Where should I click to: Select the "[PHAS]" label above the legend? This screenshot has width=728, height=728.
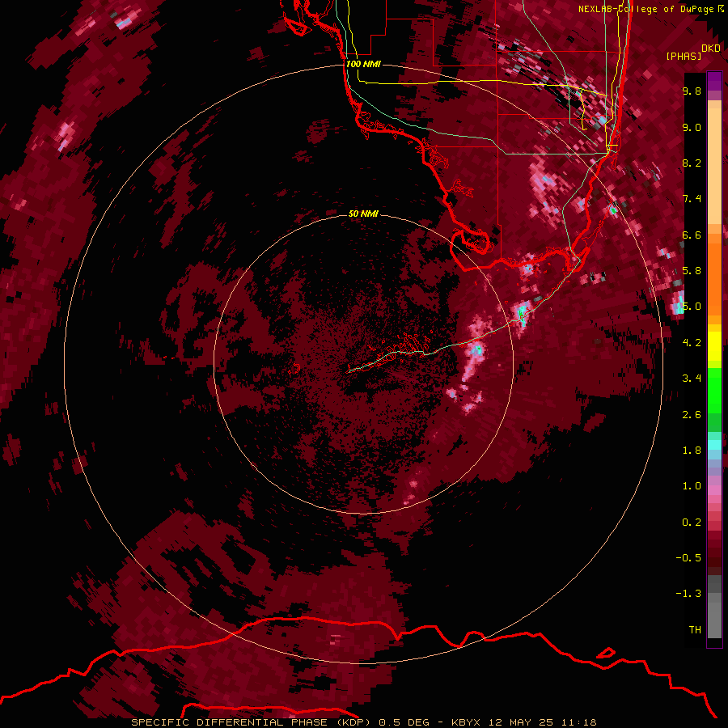coord(684,56)
